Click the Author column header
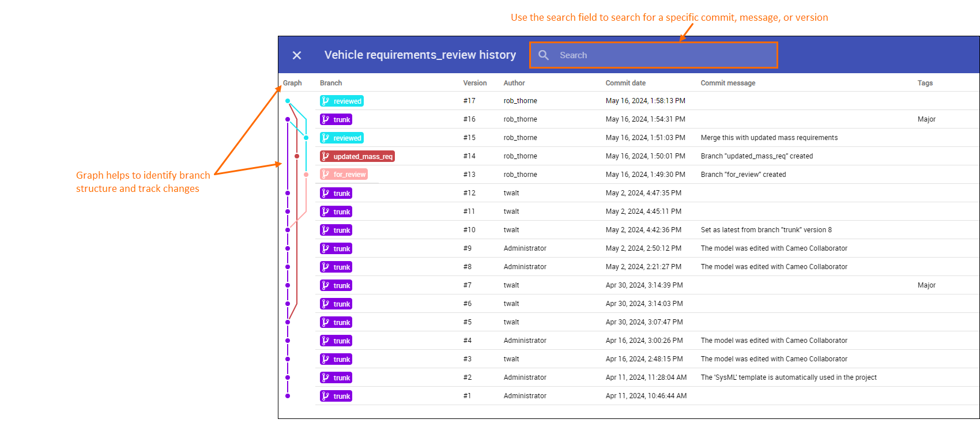The width and height of the screenshot is (980, 423). pos(514,83)
